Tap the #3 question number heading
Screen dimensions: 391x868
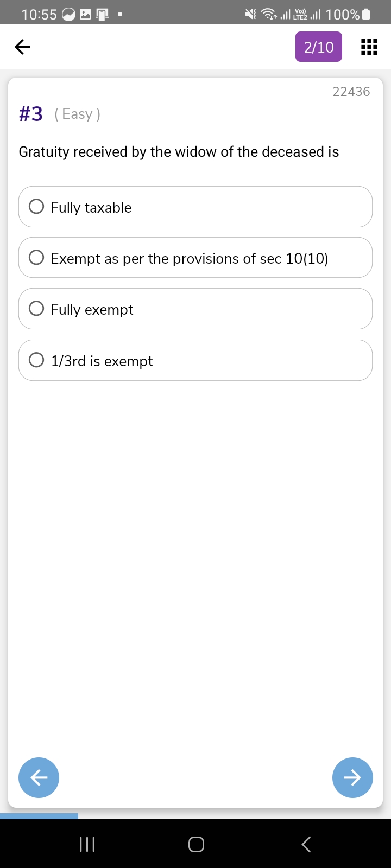coord(31,114)
